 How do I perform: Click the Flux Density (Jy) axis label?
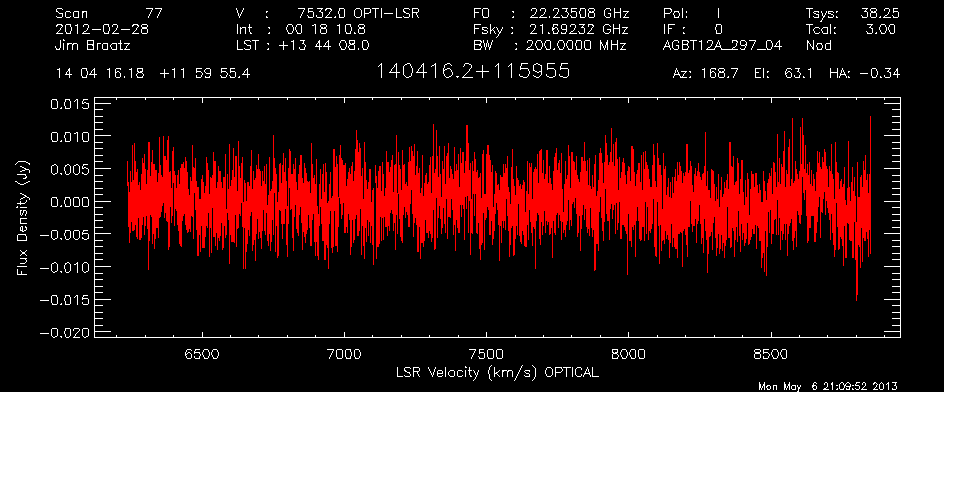pos(23,219)
